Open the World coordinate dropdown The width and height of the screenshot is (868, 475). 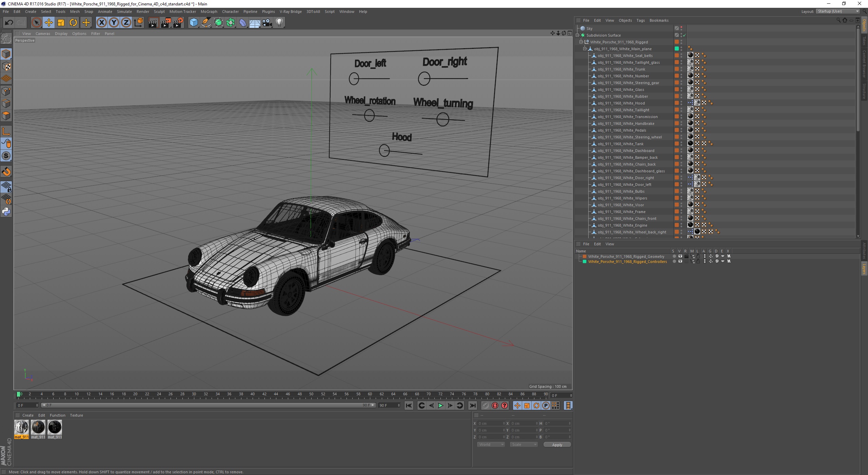[x=491, y=444]
